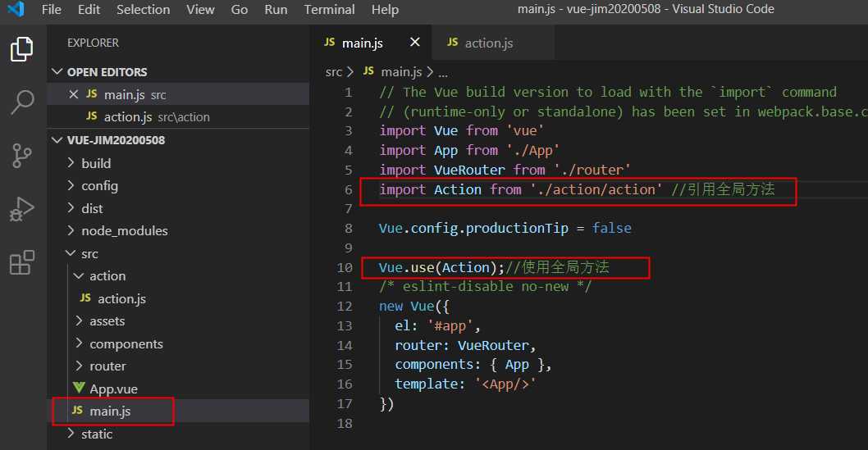Open the Search view in activity bar

tap(22, 102)
